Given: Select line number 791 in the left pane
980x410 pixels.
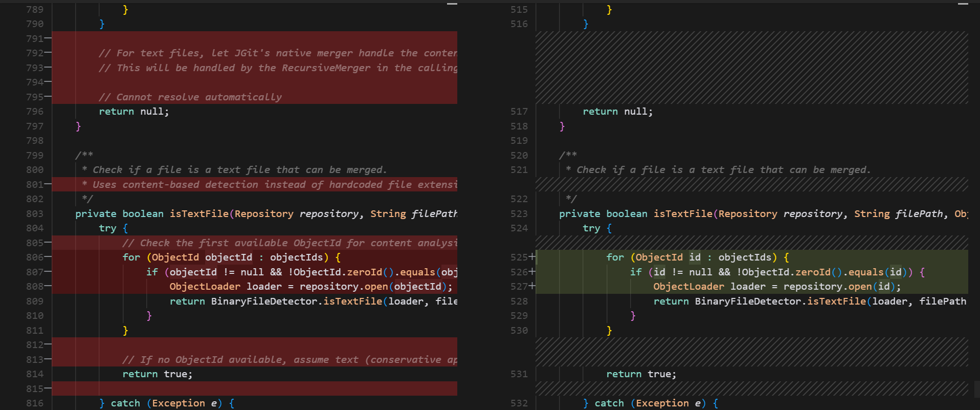Looking at the screenshot, I should pyautogui.click(x=35, y=38).
